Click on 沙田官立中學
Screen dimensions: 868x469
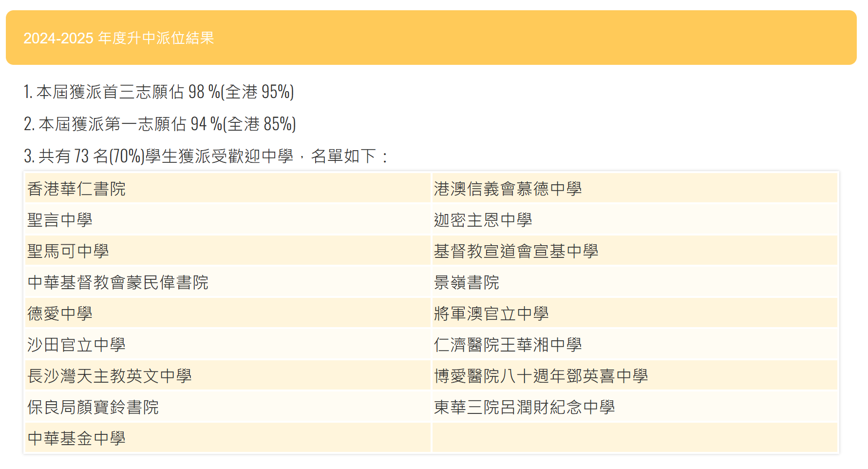pos(76,345)
